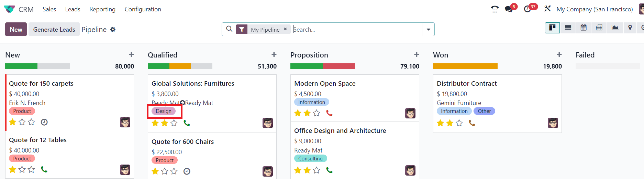Open the map view pin icon

630,28
